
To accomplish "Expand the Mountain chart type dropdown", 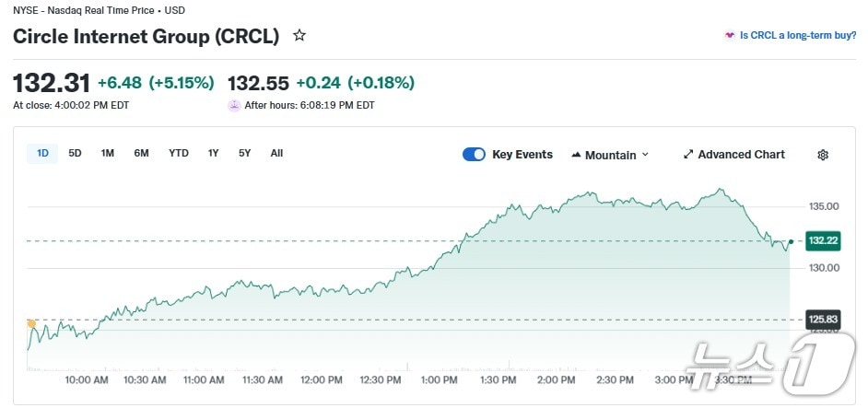I will click(x=645, y=155).
